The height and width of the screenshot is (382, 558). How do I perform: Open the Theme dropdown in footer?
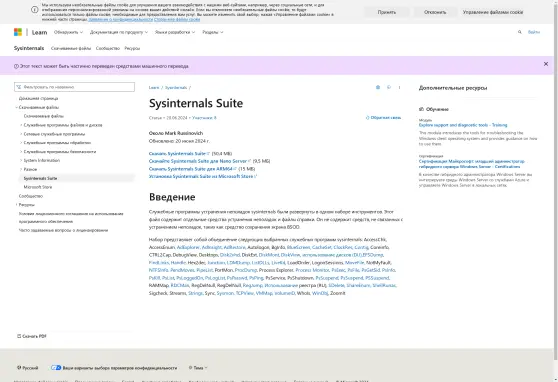point(198,368)
